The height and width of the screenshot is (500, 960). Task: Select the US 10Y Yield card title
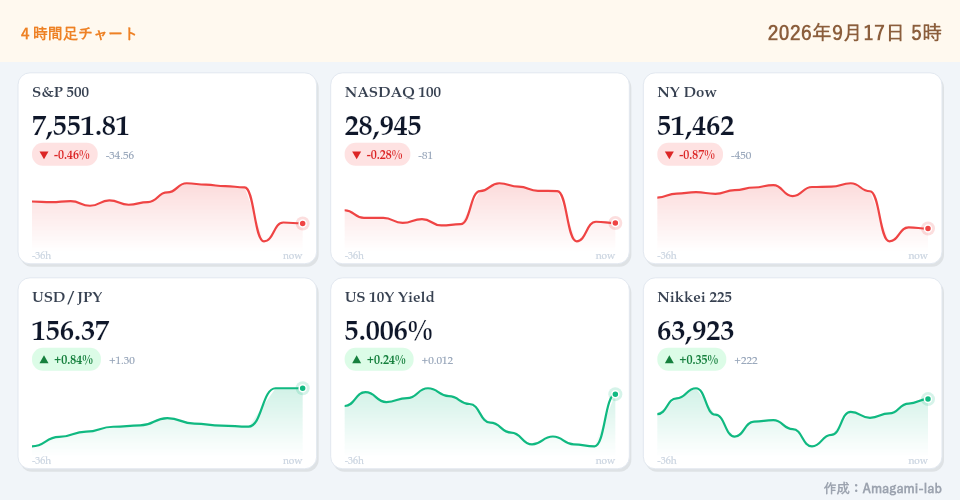tap(389, 297)
